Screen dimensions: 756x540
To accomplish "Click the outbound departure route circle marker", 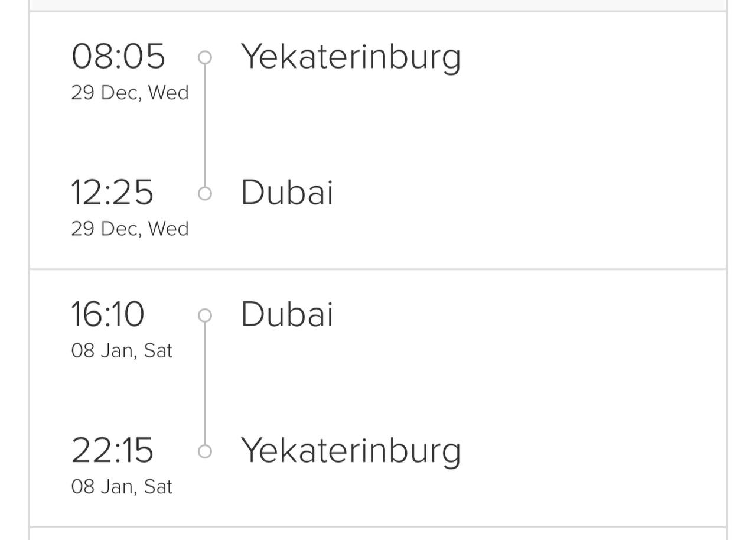I will click(205, 57).
